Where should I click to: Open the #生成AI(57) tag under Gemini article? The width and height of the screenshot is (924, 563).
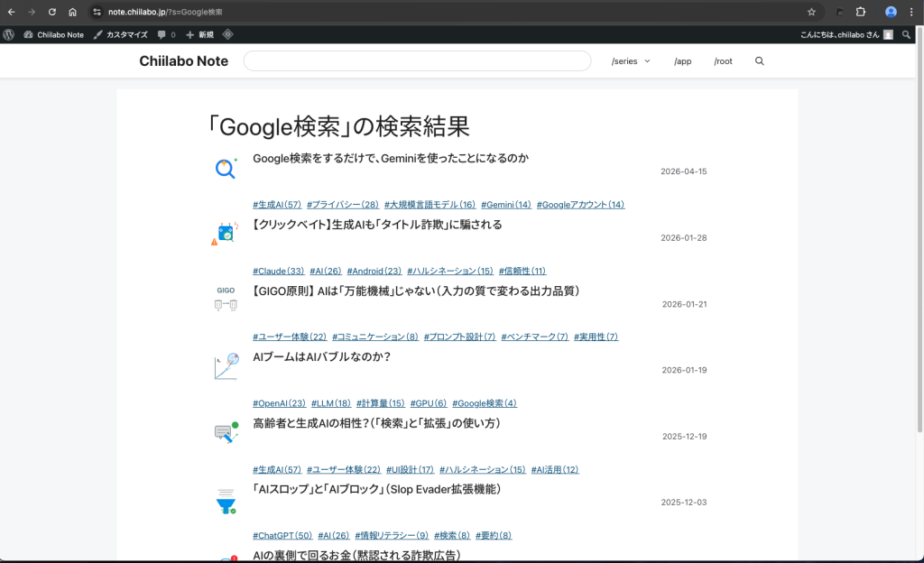[x=277, y=205]
